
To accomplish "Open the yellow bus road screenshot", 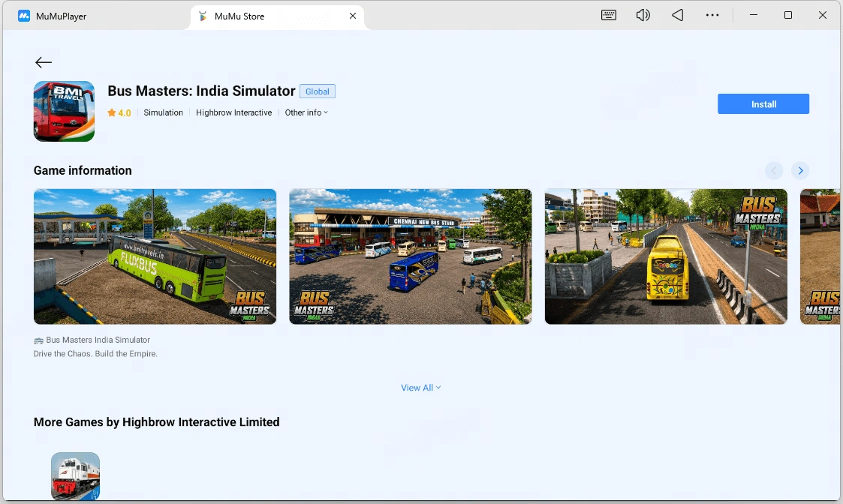I will pyautogui.click(x=666, y=256).
